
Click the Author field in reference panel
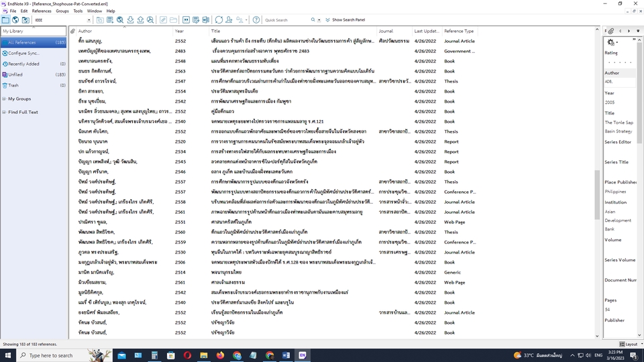[620, 81]
